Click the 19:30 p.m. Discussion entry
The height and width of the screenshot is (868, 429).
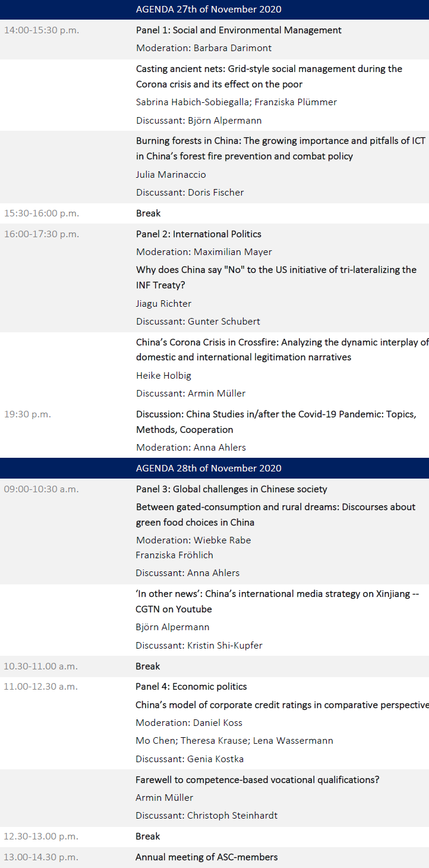[x=276, y=422]
